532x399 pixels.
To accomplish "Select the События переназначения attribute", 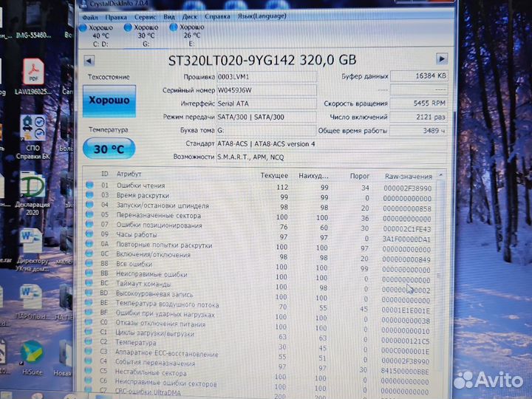I will click(x=155, y=363).
